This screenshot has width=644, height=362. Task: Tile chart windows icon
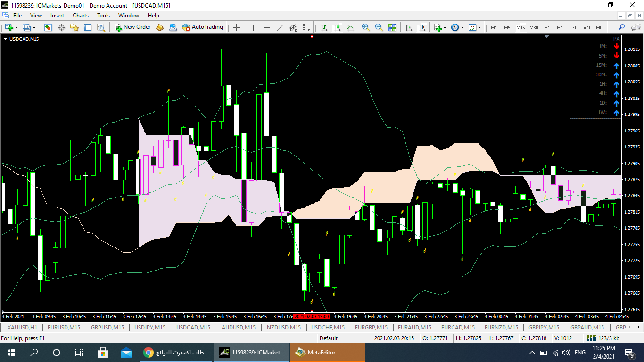[392, 27]
